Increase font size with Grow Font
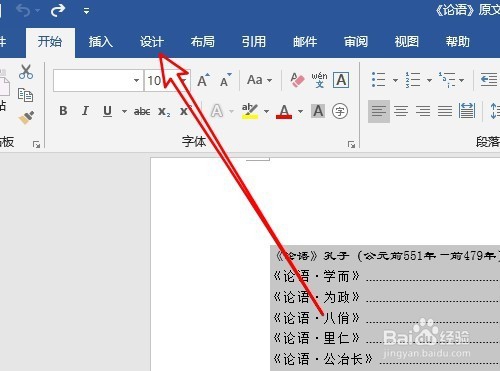Viewport: 500px width, 371px height. tap(203, 80)
